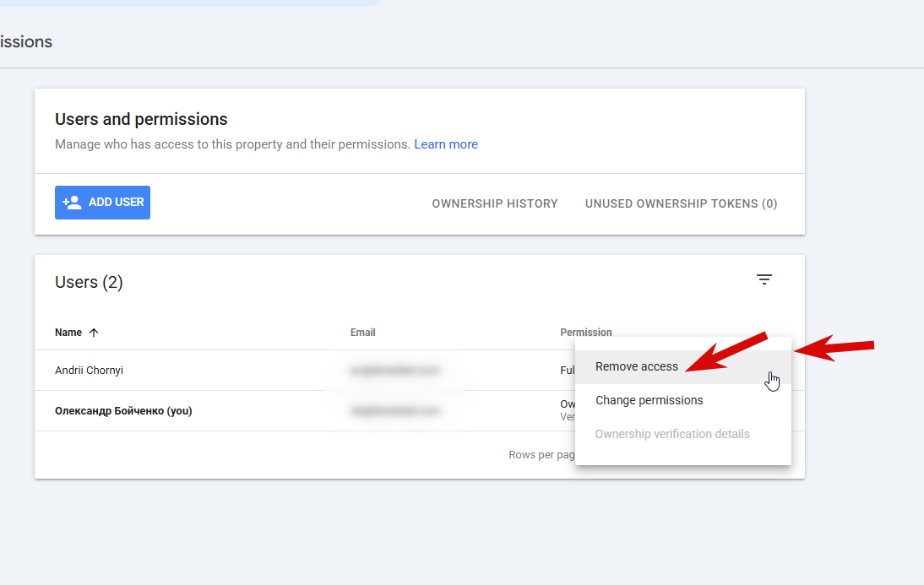Click the ADD USER button label
924x585 pixels.
pyautogui.click(x=116, y=202)
